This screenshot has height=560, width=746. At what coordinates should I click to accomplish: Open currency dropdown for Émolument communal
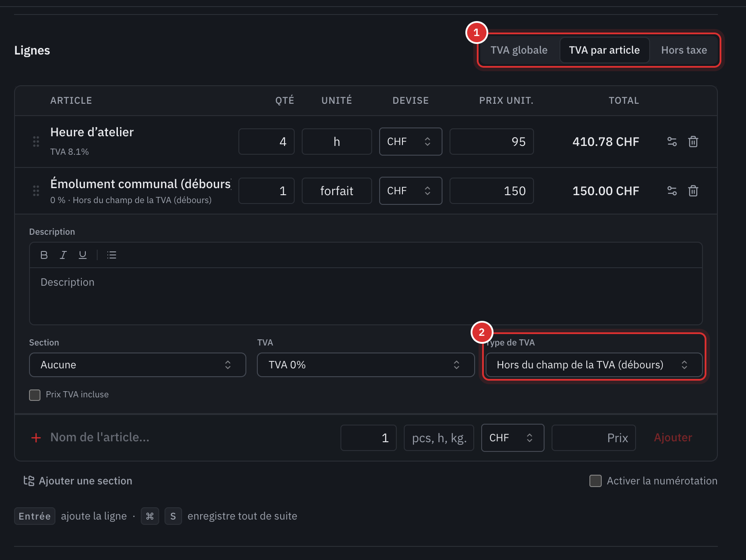(411, 191)
